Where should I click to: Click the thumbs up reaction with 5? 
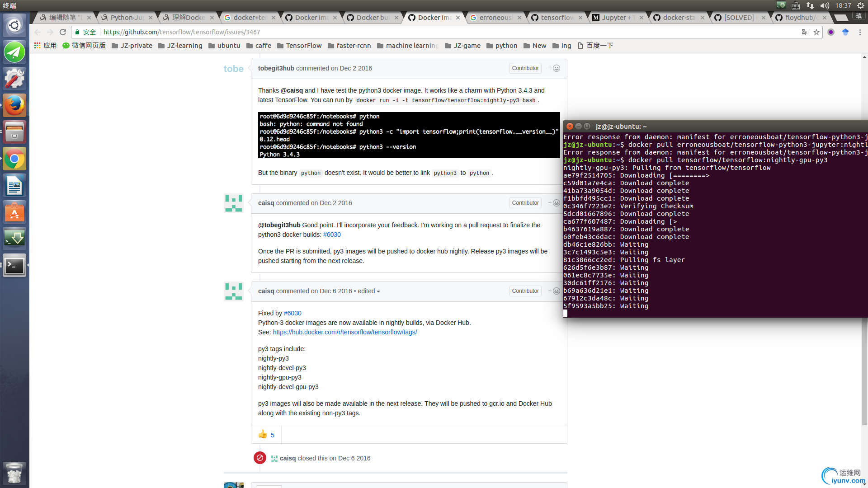[x=266, y=435]
